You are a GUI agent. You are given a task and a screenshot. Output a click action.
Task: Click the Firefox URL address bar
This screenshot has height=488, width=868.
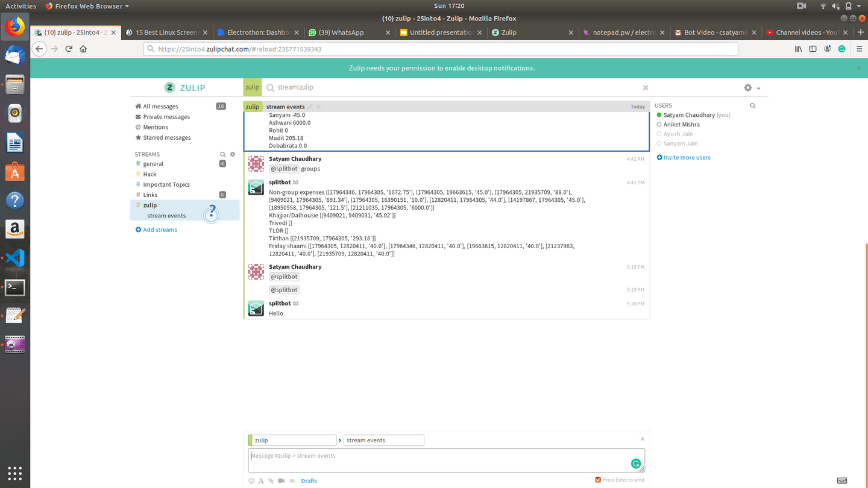pos(440,49)
